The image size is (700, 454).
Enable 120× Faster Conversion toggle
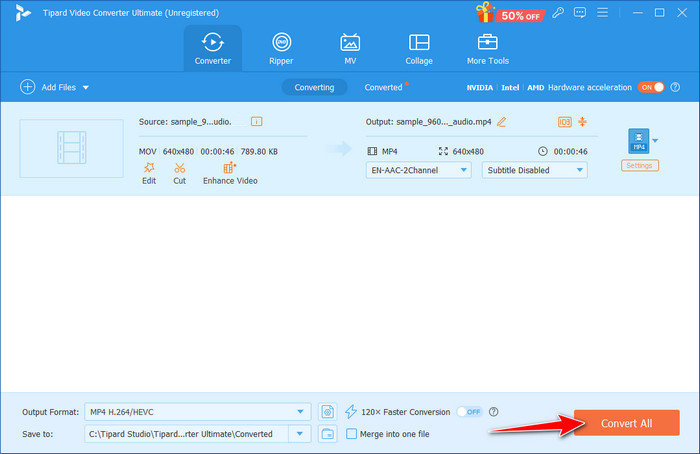468,411
